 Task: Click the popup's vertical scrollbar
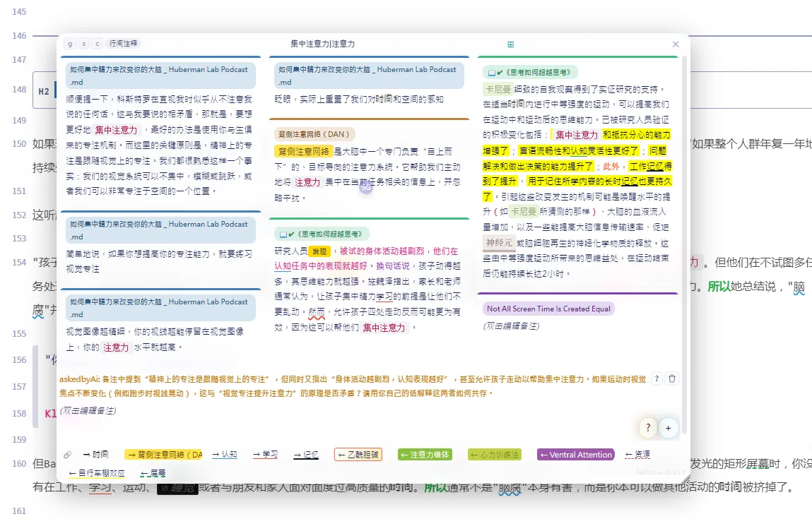(x=684, y=243)
